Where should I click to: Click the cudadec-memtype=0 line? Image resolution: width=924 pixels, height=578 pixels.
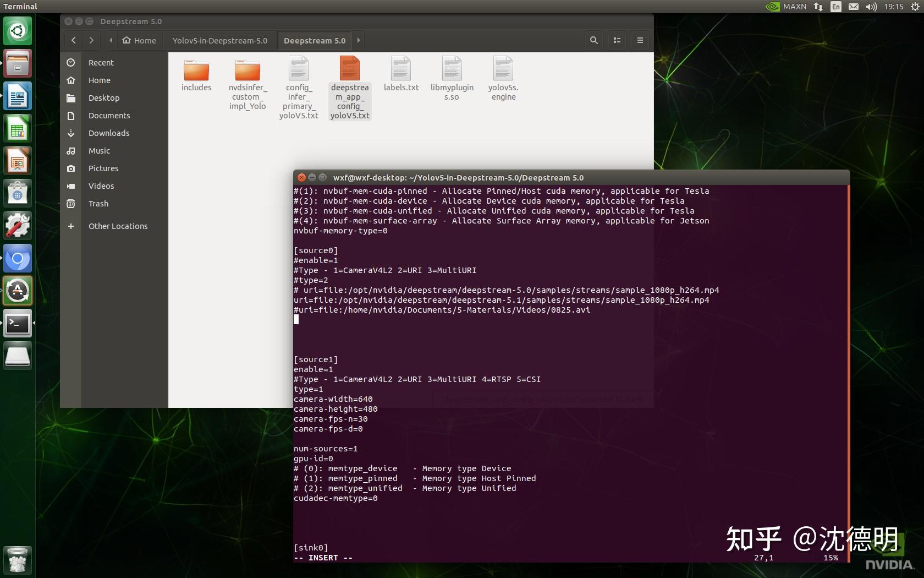335,498
